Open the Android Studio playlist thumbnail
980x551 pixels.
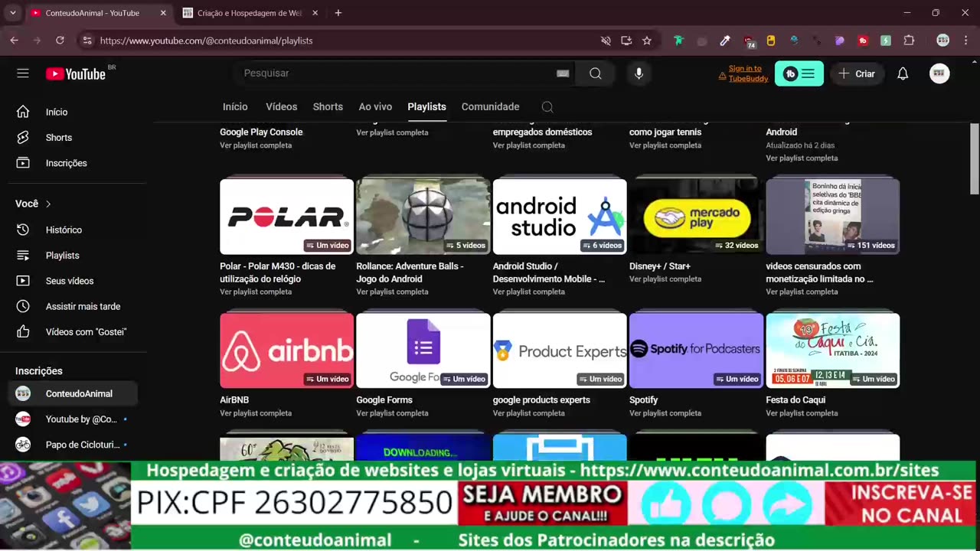pyautogui.click(x=560, y=217)
